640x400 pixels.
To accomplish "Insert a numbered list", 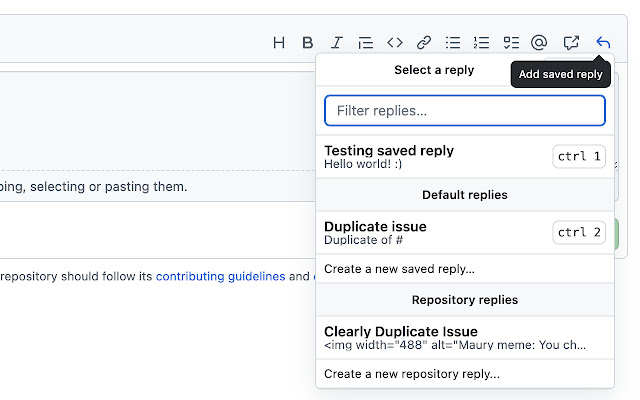I will 482,42.
